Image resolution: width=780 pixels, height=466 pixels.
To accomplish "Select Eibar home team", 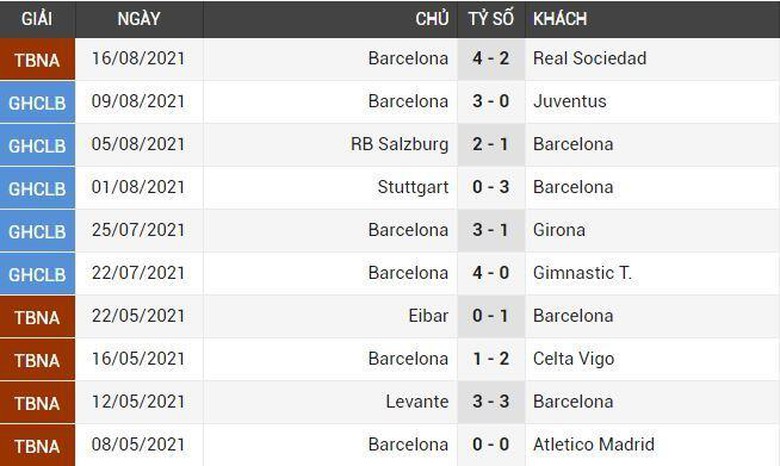I will (429, 316).
